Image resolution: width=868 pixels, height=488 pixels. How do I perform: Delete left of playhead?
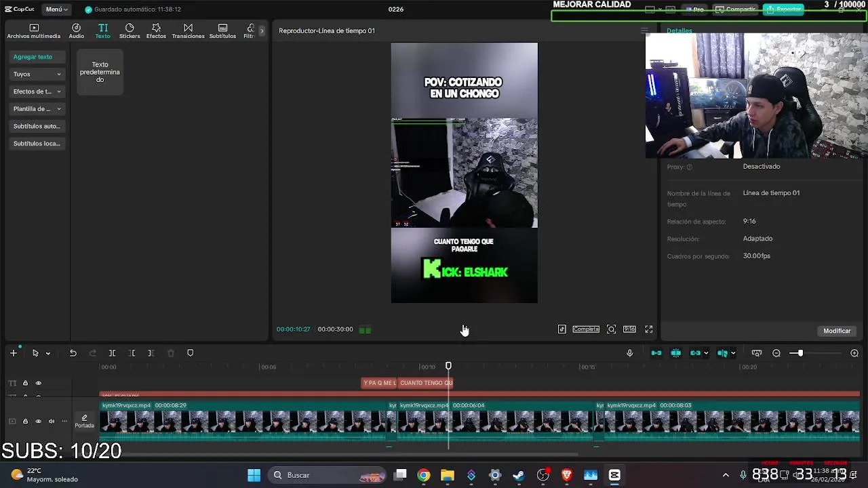click(x=132, y=353)
